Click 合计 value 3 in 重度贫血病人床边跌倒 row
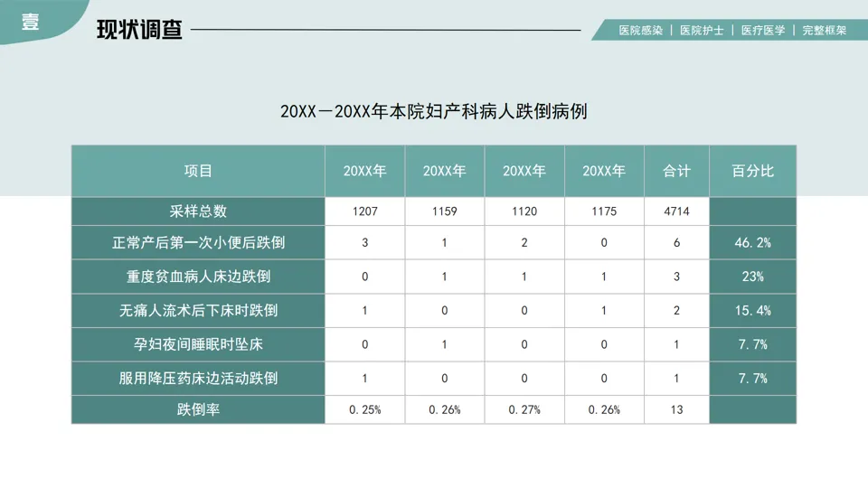Image resolution: width=868 pixels, height=488 pixels. [x=676, y=277]
